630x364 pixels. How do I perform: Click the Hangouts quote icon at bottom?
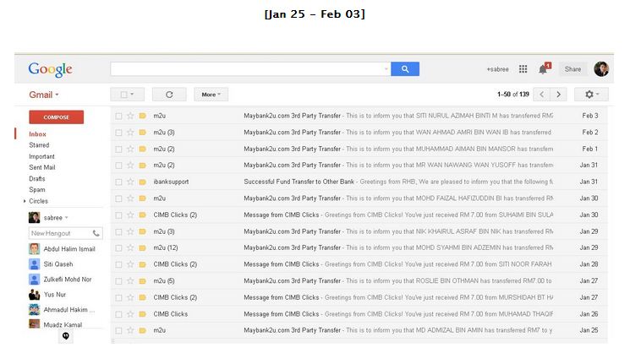[65, 336]
